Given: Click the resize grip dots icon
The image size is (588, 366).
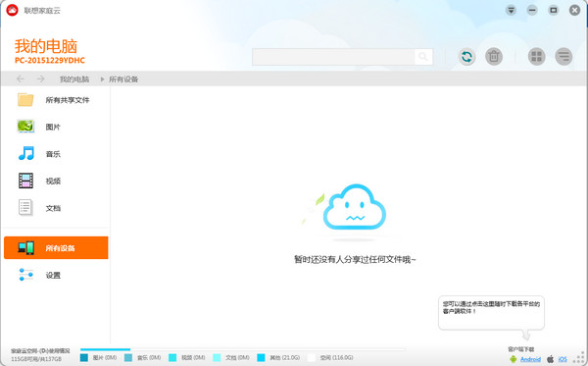Looking at the screenshot, I should click(x=580, y=358).
